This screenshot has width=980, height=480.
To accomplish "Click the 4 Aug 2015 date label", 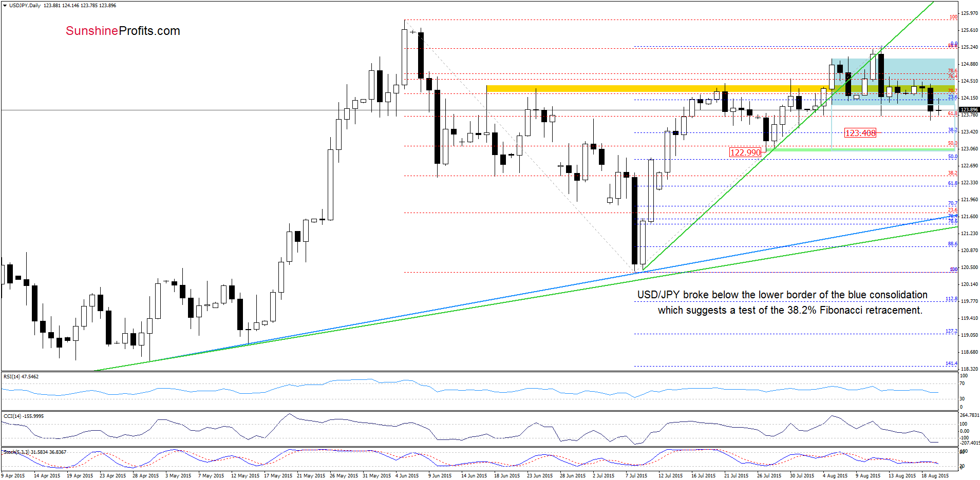I will (x=835, y=476).
